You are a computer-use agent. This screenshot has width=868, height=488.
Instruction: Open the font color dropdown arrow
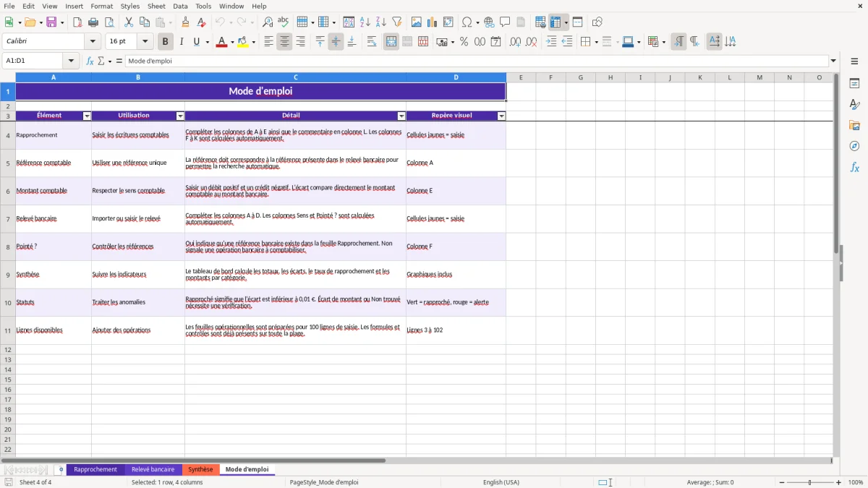[x=232, y=42]
